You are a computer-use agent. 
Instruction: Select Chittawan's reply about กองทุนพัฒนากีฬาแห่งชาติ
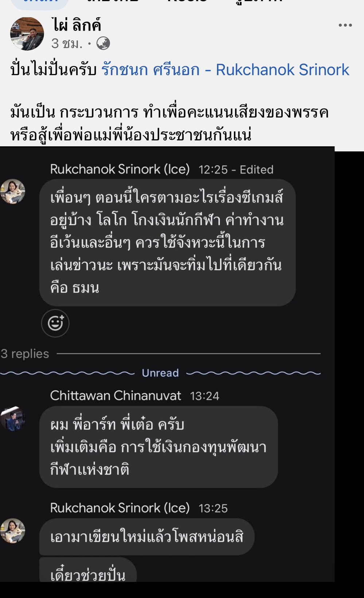point(158,447)
